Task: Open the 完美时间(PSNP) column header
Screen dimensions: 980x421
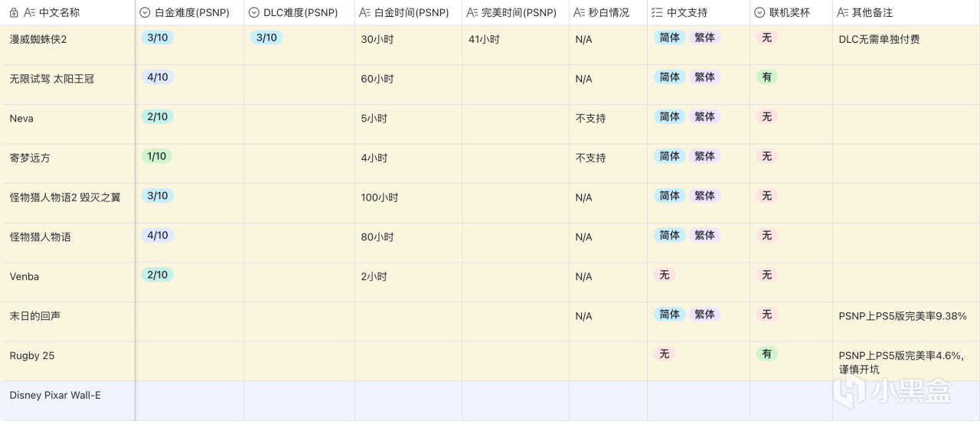Action: click(x=515, y=13)
